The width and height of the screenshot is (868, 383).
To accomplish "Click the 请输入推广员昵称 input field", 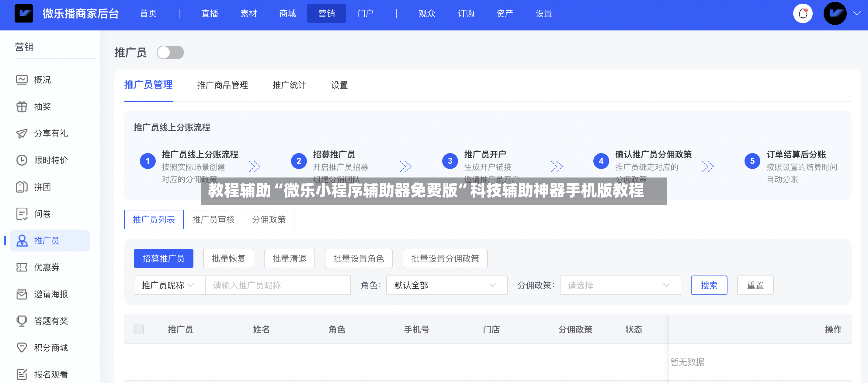I will click(278, 286).
